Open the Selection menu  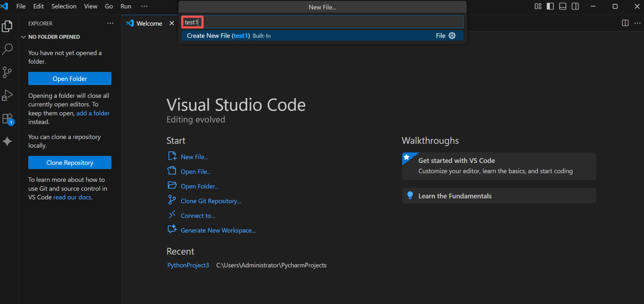coord(64,6)
